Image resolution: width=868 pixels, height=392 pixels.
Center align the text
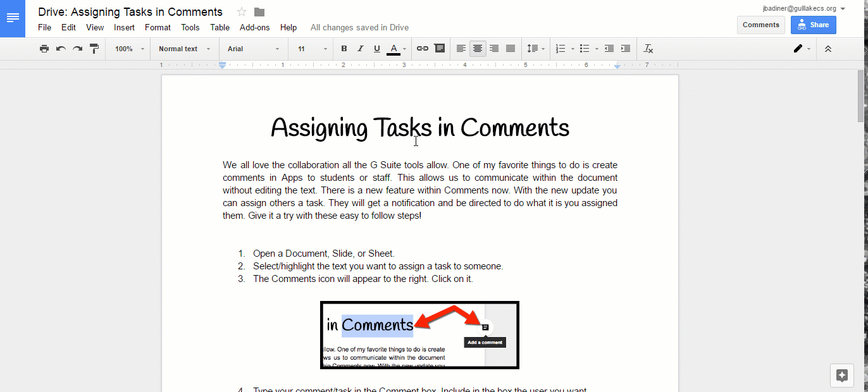click(x=478, y=49)
